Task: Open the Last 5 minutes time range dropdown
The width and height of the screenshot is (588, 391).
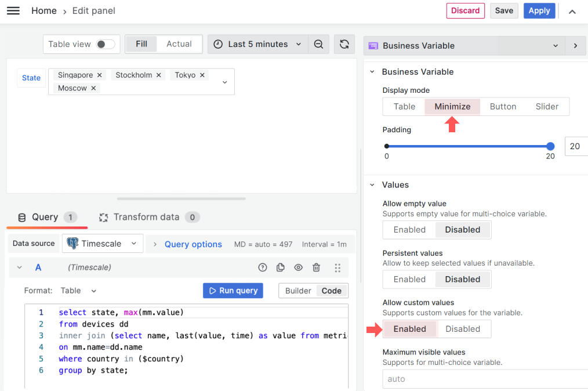Action: (x=257, y=44)
